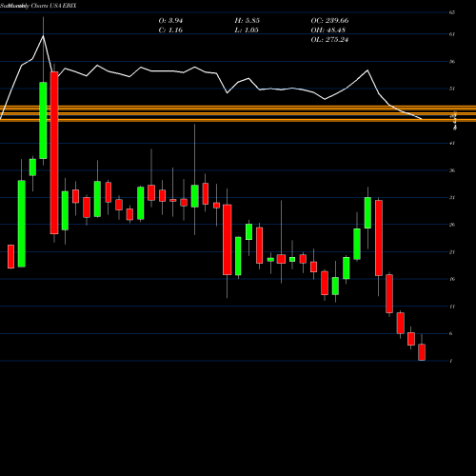Image resolution: width=476 pixels, height=476 pixels.
Task: Select the tallest red candlestick body
Action: (54, 153)
